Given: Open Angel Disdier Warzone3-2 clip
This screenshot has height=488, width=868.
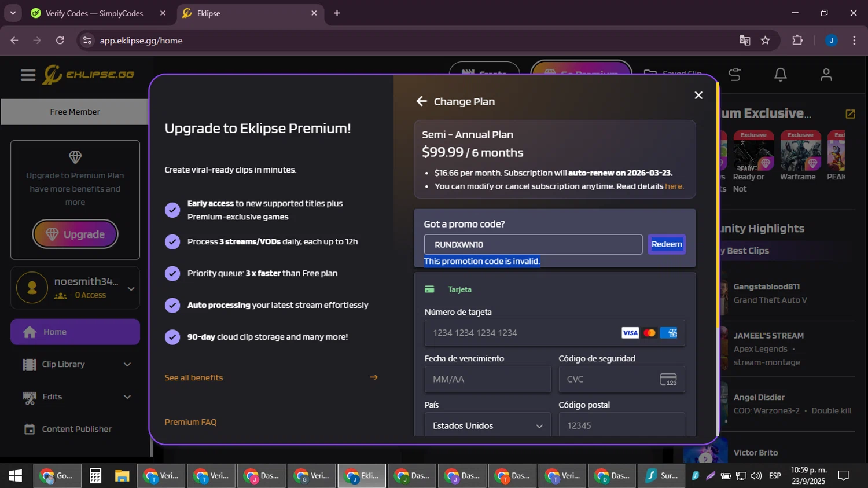Looking at the screenshot, I should tap(792, 403).
